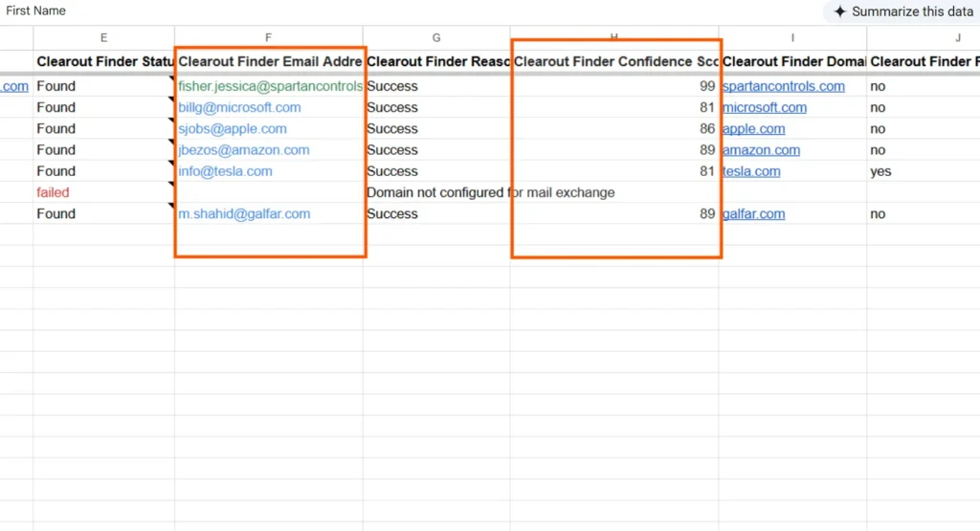Follow the galfar.com domain link
This screenshot has width=980, height=531.
[x=753, y=213]
